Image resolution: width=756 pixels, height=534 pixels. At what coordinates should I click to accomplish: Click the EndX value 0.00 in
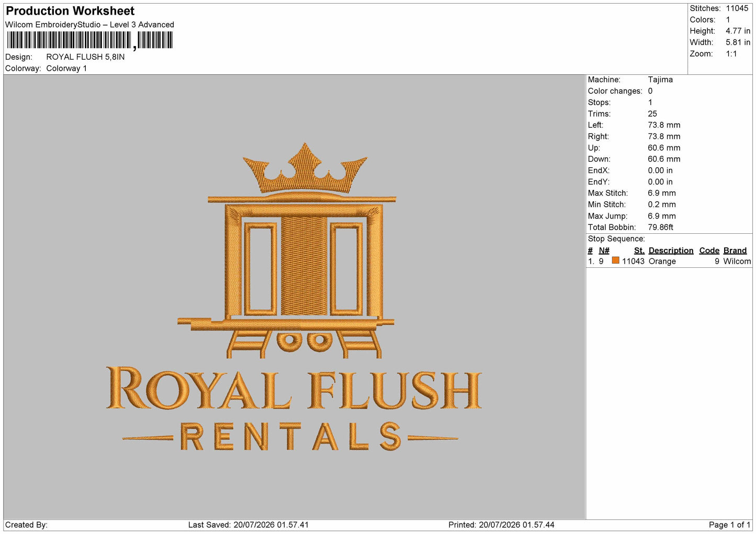coord(660,171)
